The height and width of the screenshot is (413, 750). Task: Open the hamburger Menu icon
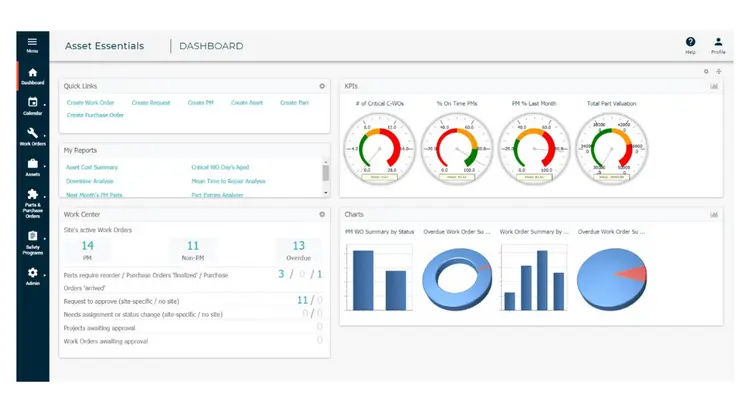click(32, 42)
